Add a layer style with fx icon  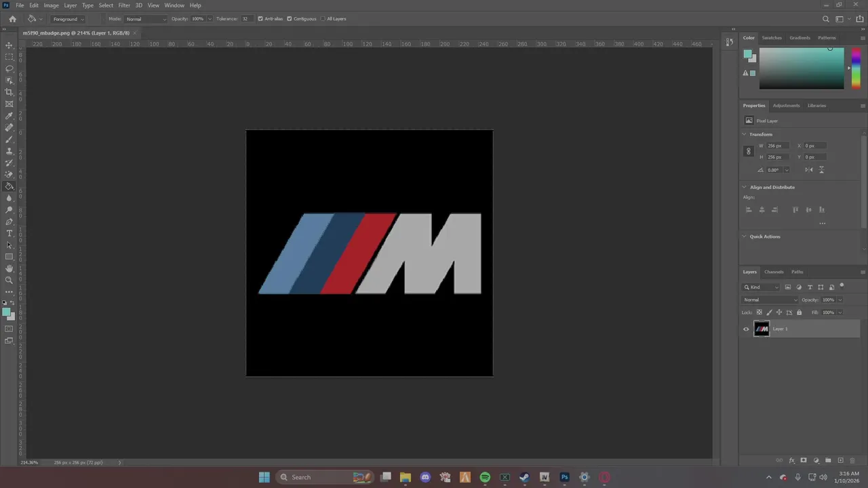[791, 461]
